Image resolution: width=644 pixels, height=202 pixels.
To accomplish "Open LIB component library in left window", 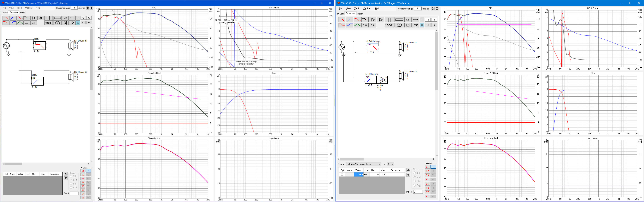I will [65, 18].
